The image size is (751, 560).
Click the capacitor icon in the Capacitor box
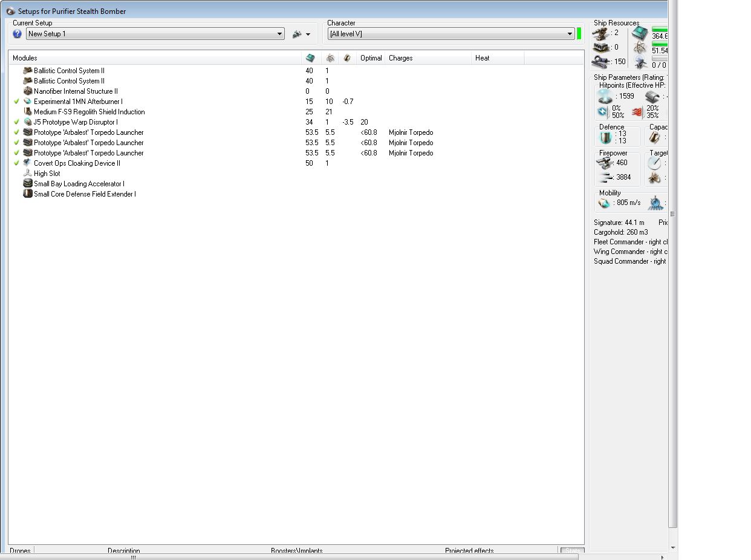tap(655, 138)
